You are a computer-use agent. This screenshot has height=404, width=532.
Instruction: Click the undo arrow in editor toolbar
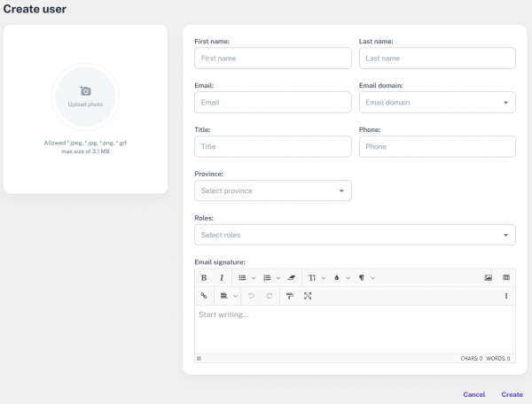(251, 296)
